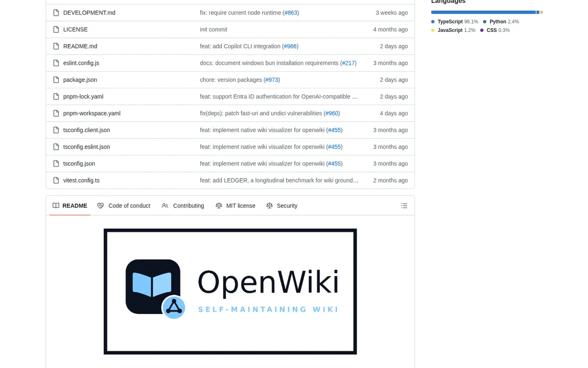Open pull request #863 link

pyautogui.click(x=291, y=13)
